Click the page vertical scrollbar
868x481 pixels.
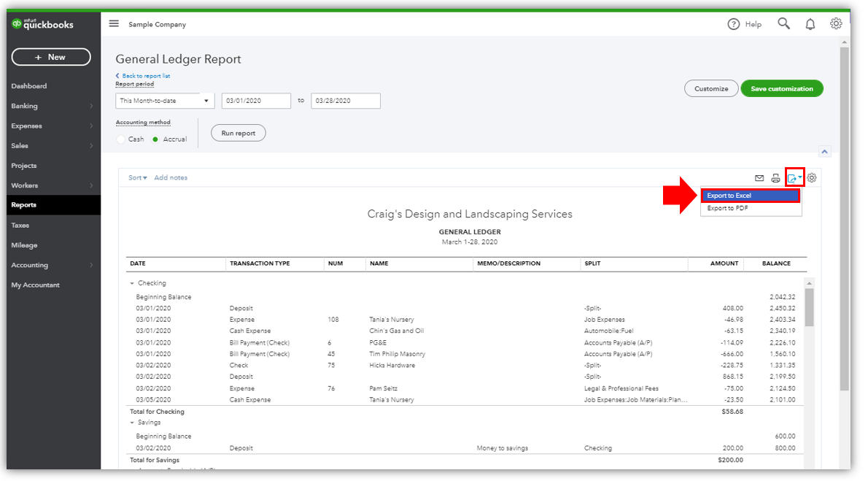844,219
